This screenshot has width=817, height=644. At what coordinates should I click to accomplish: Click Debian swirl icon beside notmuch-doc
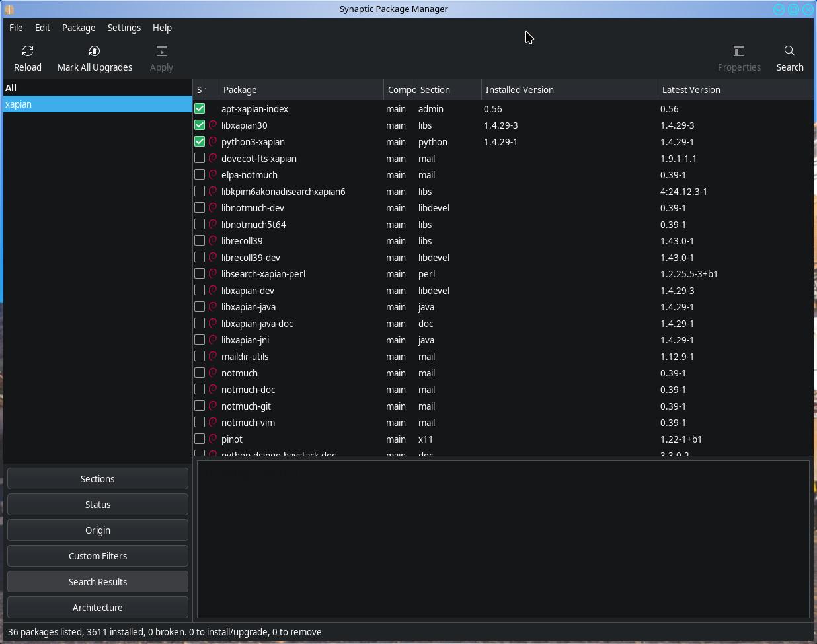coord(213,390)
